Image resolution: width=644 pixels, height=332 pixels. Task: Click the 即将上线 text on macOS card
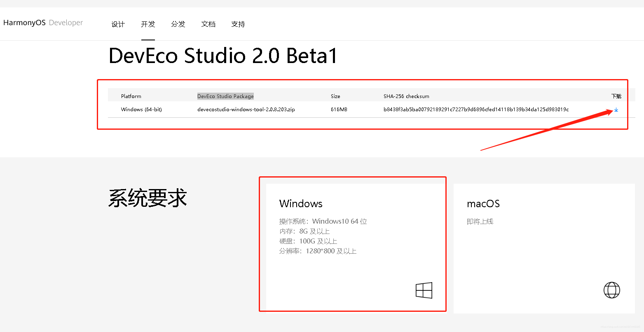coord(480,222)
